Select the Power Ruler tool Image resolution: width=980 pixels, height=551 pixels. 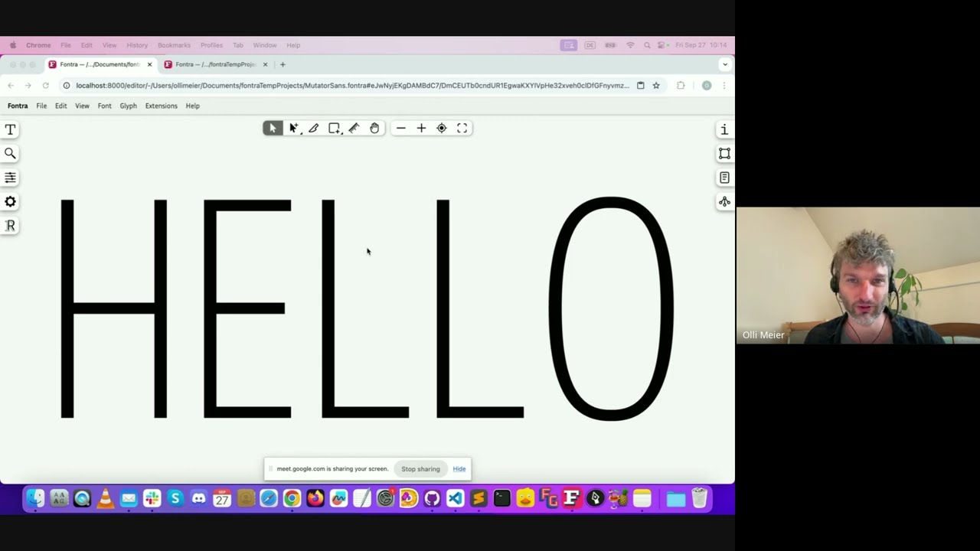354,129
